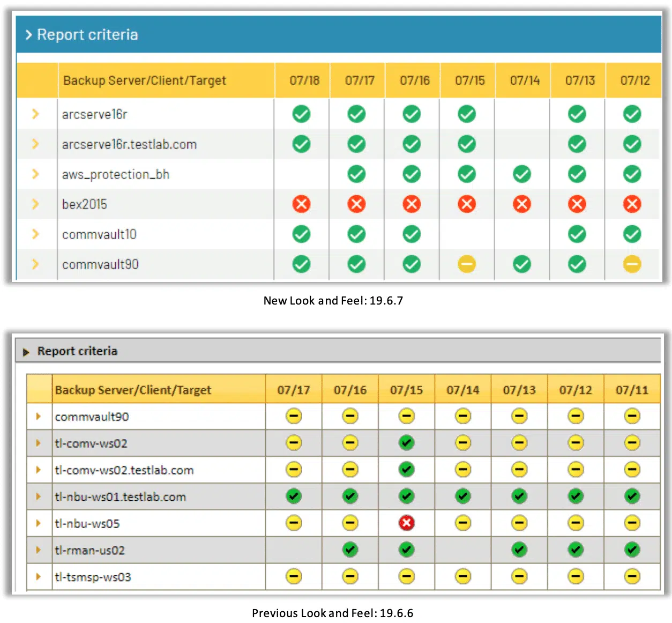Screen dimensions: 672x623
Task: Click the commvault10 client name
Action: 99,234
